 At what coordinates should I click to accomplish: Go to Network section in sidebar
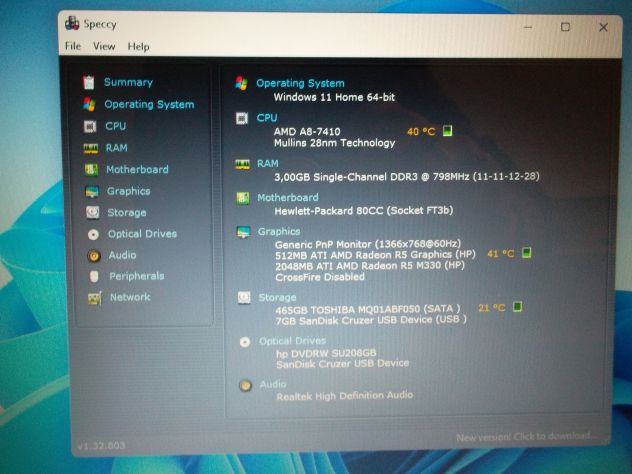click(x=130, y=297)
